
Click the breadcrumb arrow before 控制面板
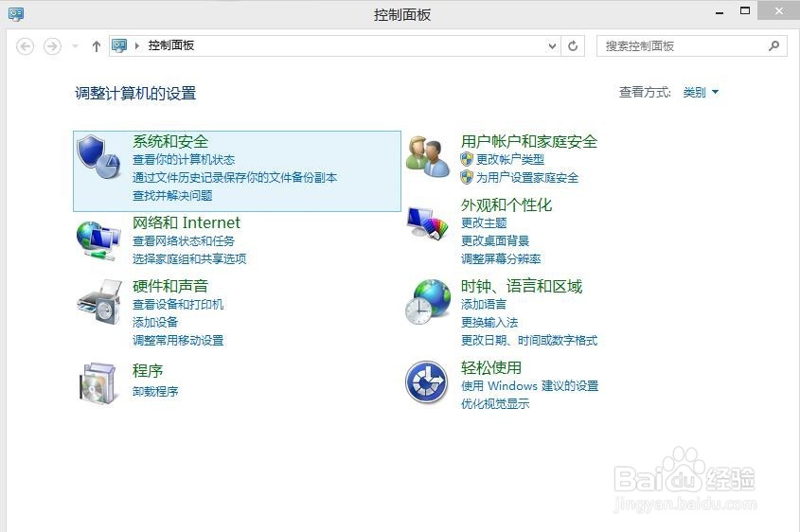coord(136,45)
